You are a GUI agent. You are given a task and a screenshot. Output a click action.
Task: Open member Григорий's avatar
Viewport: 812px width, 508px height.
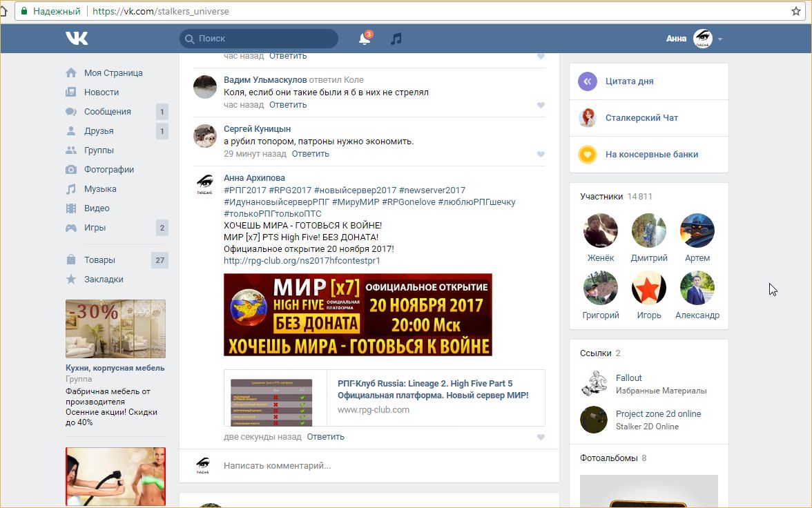601,288
